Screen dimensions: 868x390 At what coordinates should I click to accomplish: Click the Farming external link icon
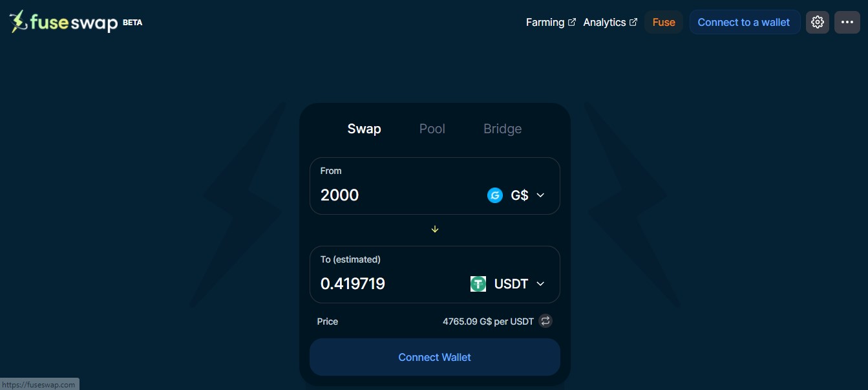click(572, 22)
